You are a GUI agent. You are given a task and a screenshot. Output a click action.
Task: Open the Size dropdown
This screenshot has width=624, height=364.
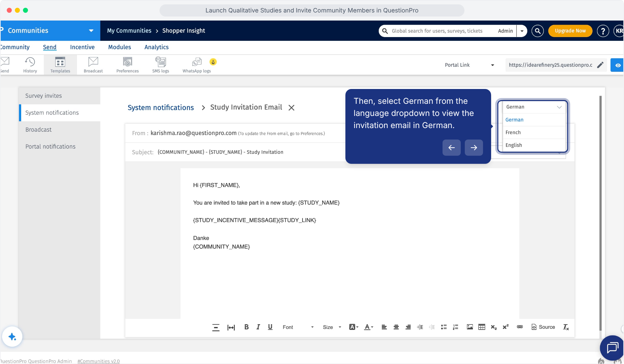(x=332, y=327)
